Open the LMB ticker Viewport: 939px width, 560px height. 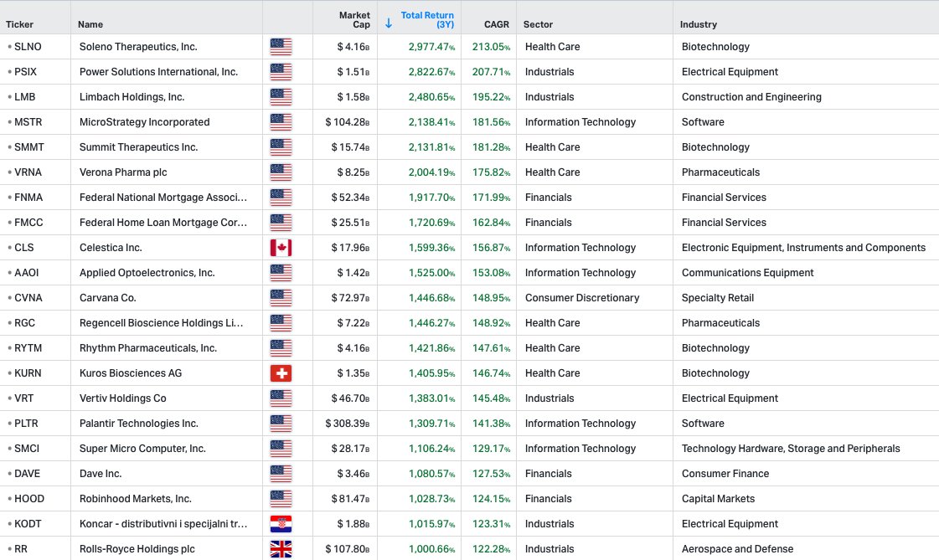coord(24,97)
